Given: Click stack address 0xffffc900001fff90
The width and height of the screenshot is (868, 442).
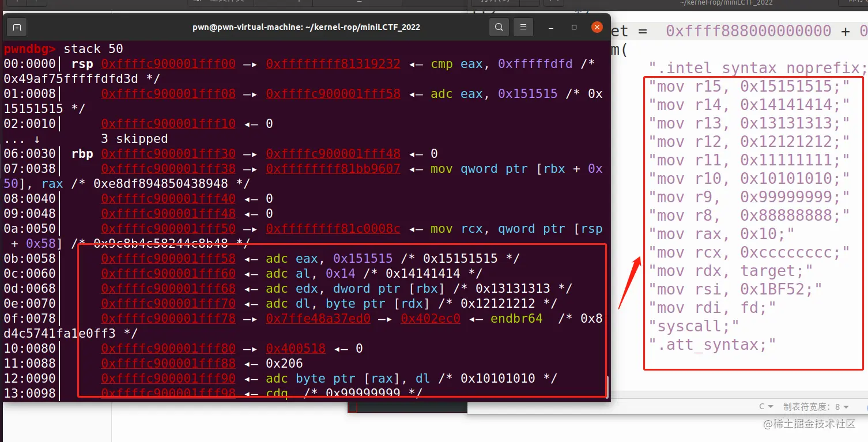Looking at the screenshot, I should [x=168, y=378].
